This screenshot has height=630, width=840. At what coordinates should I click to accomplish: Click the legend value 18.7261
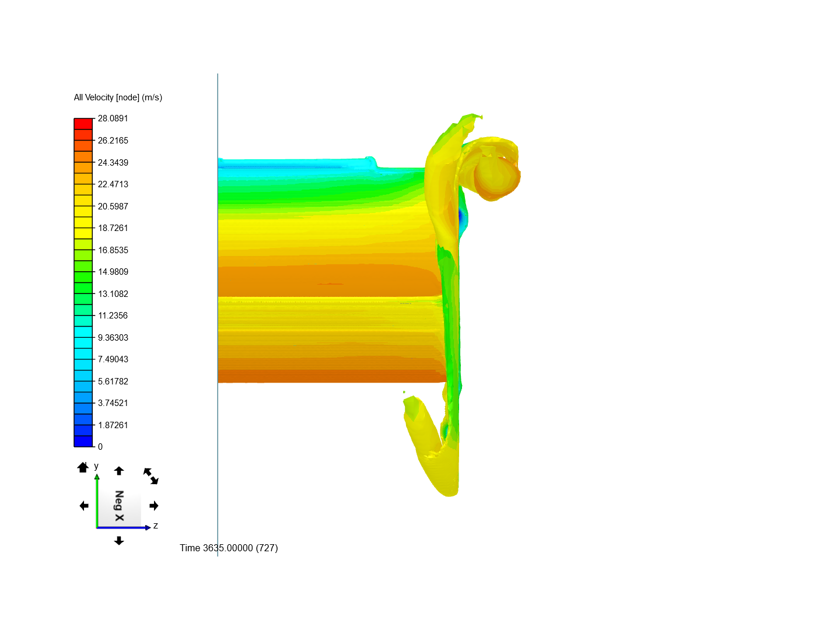[113, 228]
